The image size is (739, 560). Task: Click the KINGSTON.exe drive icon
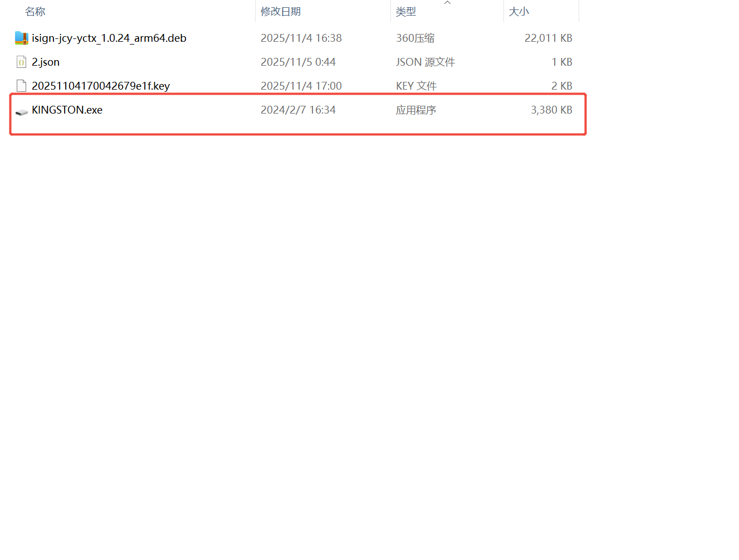coord(21,111)
